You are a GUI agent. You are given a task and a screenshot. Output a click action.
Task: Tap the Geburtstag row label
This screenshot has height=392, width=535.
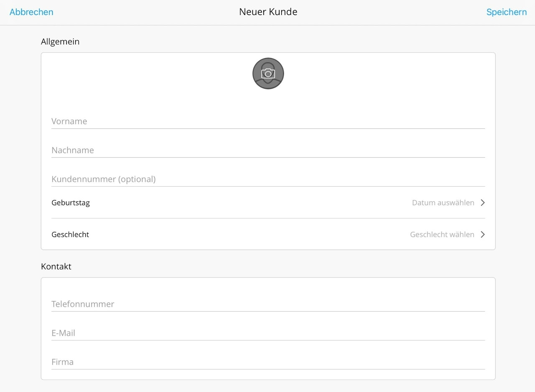pyautogui.click(x=71, y=203)
